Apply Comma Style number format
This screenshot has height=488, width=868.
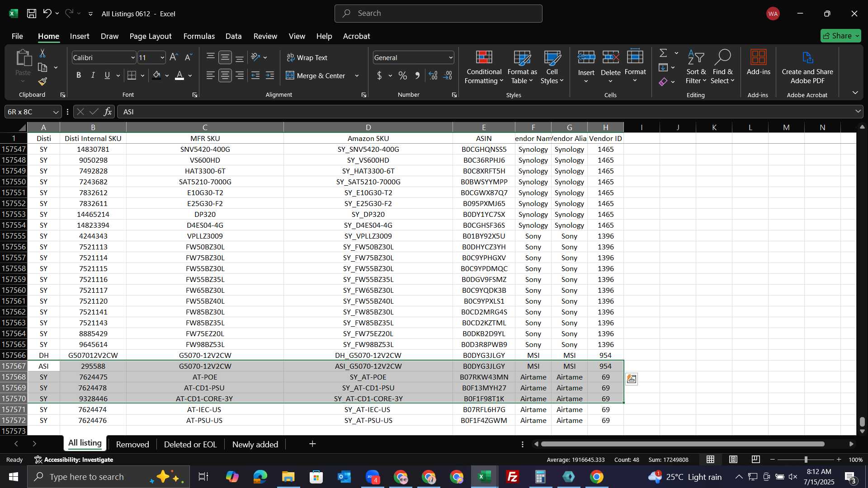(417, 75)
